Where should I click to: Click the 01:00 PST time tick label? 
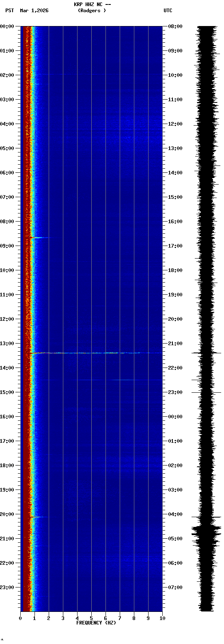(x=7, y=51)
